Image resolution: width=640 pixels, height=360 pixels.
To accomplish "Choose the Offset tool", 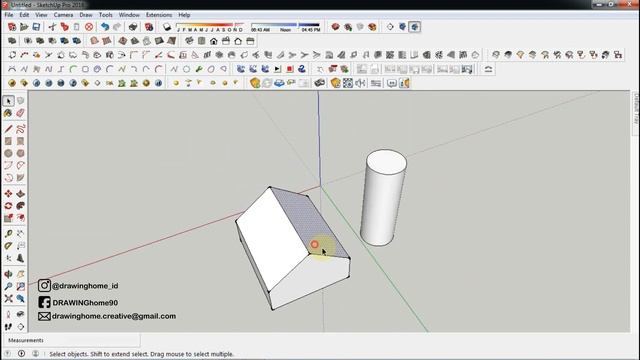I will 20,218.
